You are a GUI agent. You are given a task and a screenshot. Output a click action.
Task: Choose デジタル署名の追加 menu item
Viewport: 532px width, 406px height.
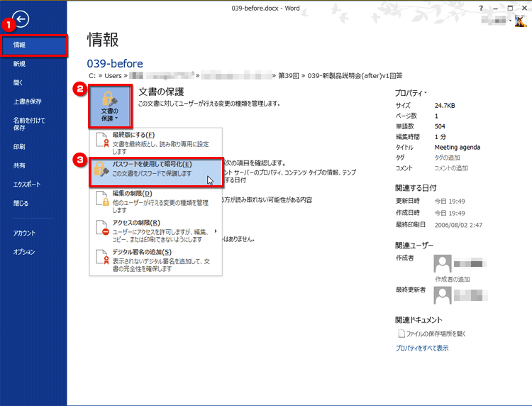(156, 260)
